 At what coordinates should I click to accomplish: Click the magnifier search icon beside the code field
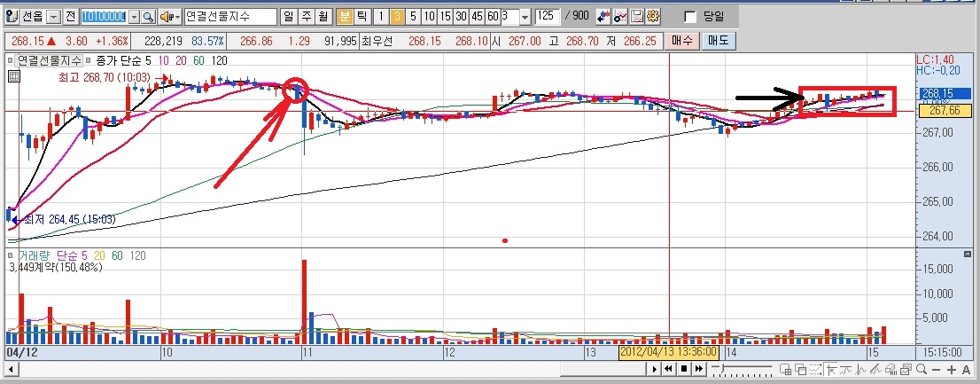coord(148,17)
